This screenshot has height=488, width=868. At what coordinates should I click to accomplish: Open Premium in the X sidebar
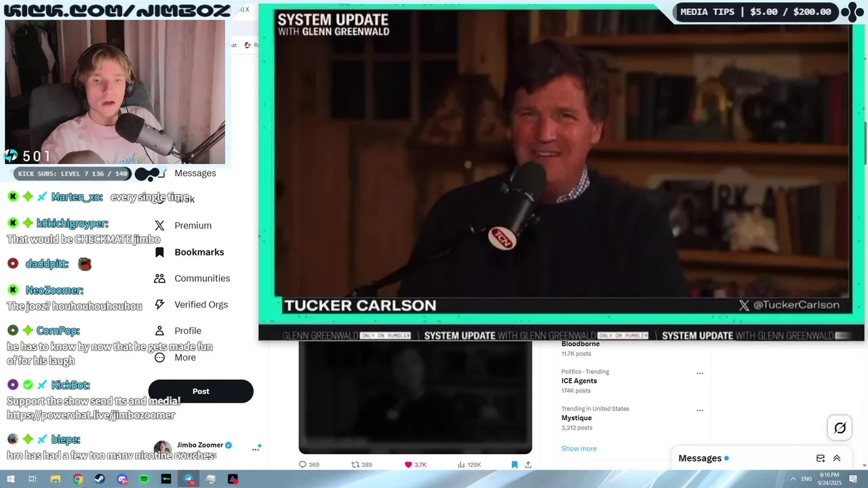click(x=193, y=226)
